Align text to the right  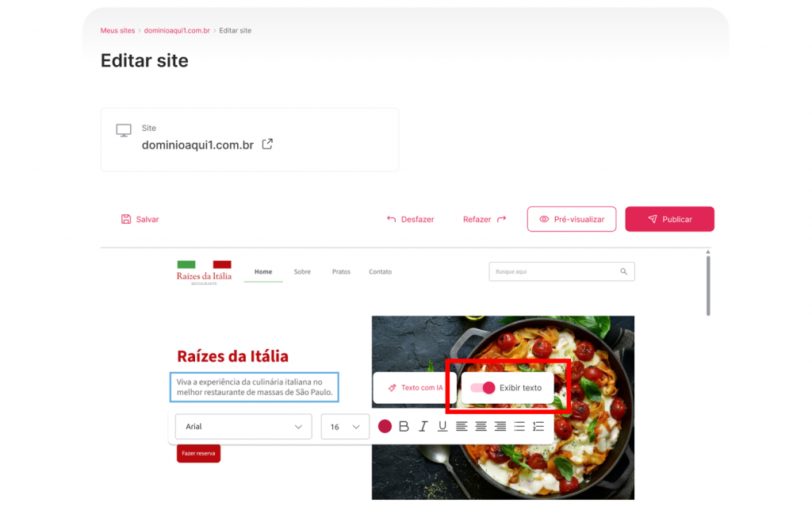pyautogui.click(x=500, y=426)
